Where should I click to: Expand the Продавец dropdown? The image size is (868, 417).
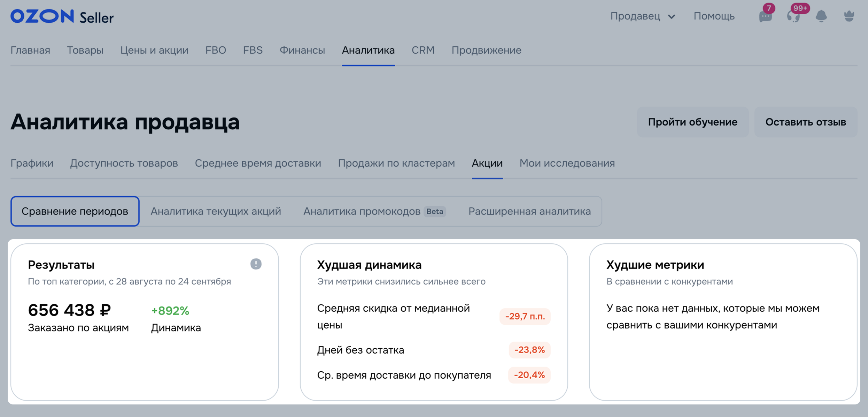(642, 16)
